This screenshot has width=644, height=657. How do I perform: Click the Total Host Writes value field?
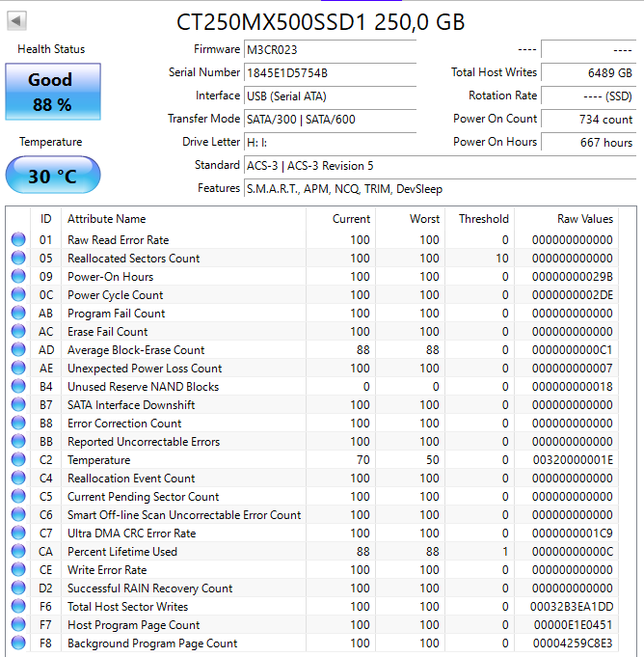tap(588, 72)
